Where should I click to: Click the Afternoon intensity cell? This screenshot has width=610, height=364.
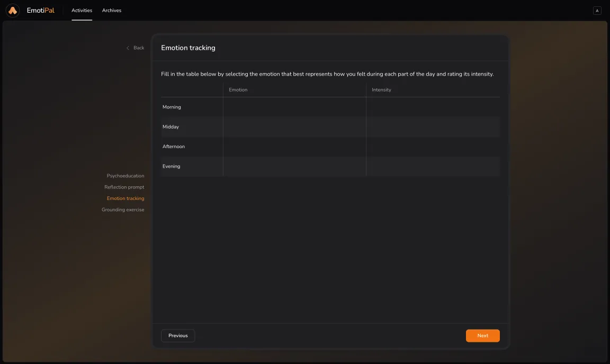coord(433,147)
